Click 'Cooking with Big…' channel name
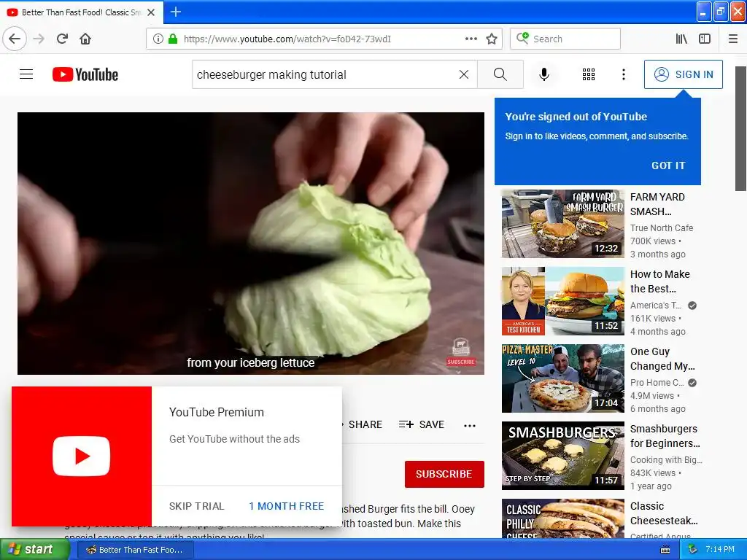This screenshot has width=747, height=560. [x=666, y=460]
